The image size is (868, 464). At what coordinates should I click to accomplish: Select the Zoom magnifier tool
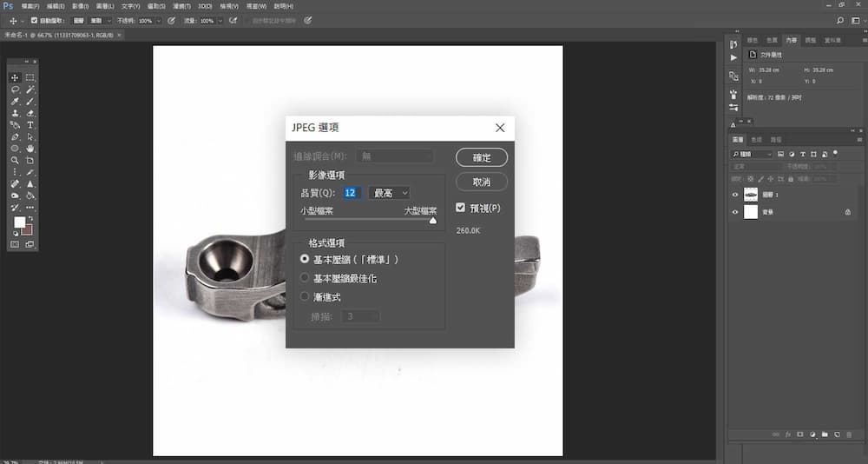15,160
